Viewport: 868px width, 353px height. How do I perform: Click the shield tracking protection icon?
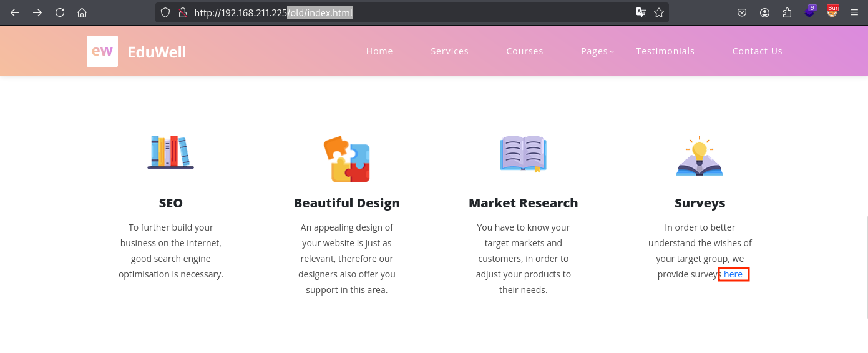point(165,12)
